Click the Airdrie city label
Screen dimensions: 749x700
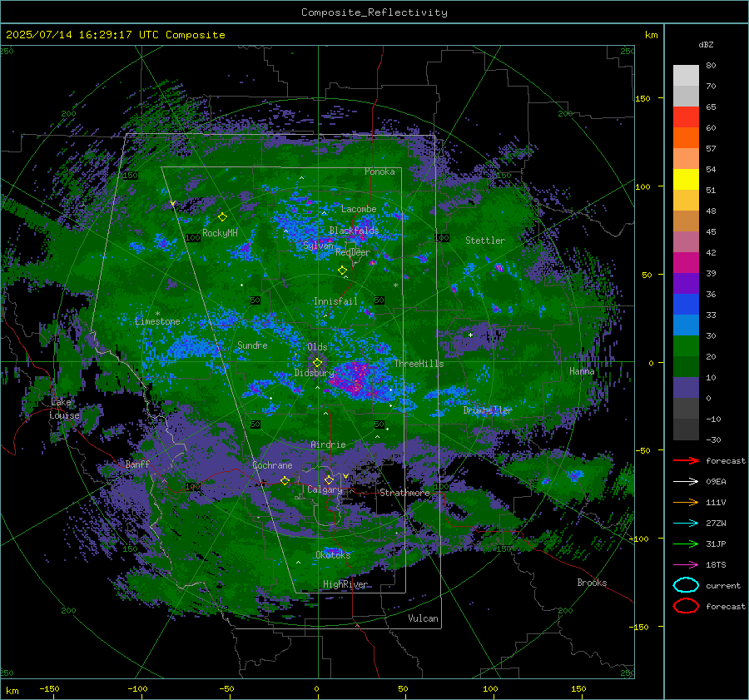point(328,444)
